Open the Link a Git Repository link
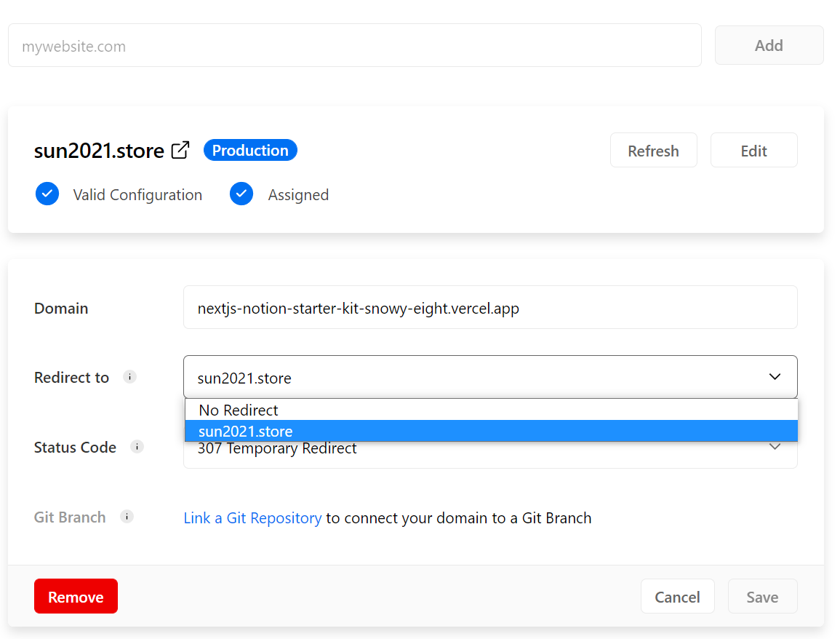This screenshot has height=639, width=840. [253, 518]
